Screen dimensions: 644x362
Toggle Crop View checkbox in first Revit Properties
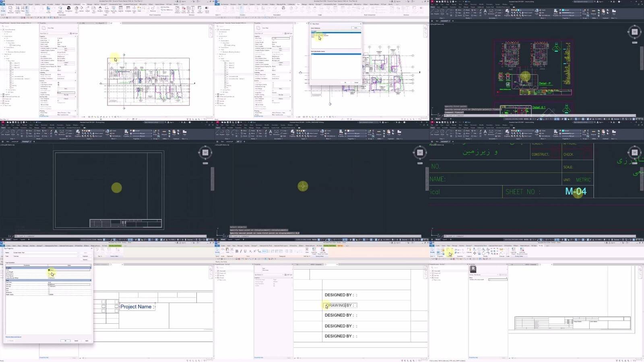[58, 83]
